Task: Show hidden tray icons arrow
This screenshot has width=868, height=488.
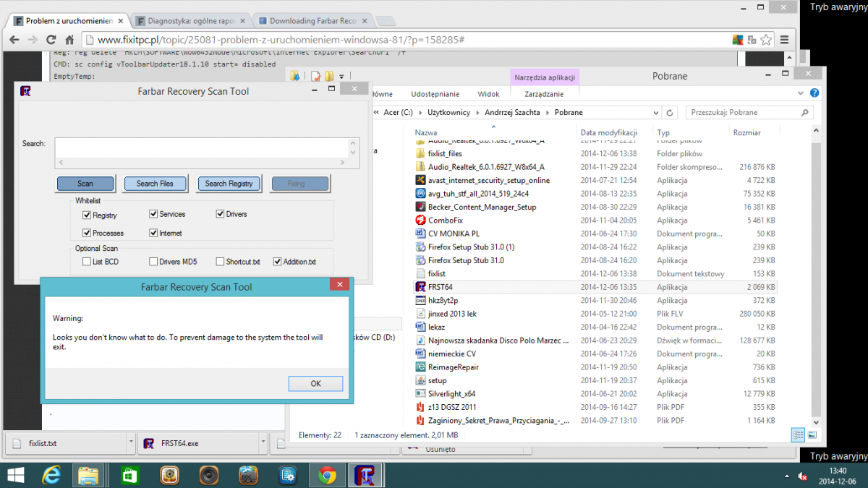Action: pos(788,476)
